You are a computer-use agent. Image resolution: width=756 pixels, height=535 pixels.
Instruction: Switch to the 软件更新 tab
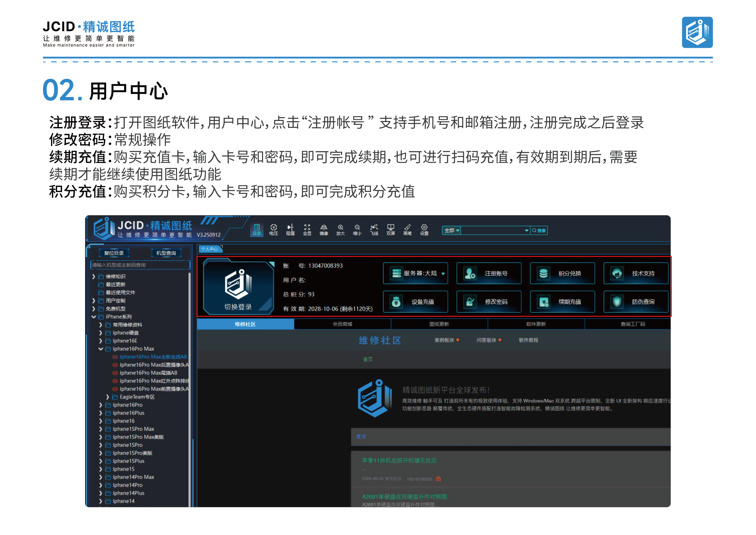(x=536, y=324)
